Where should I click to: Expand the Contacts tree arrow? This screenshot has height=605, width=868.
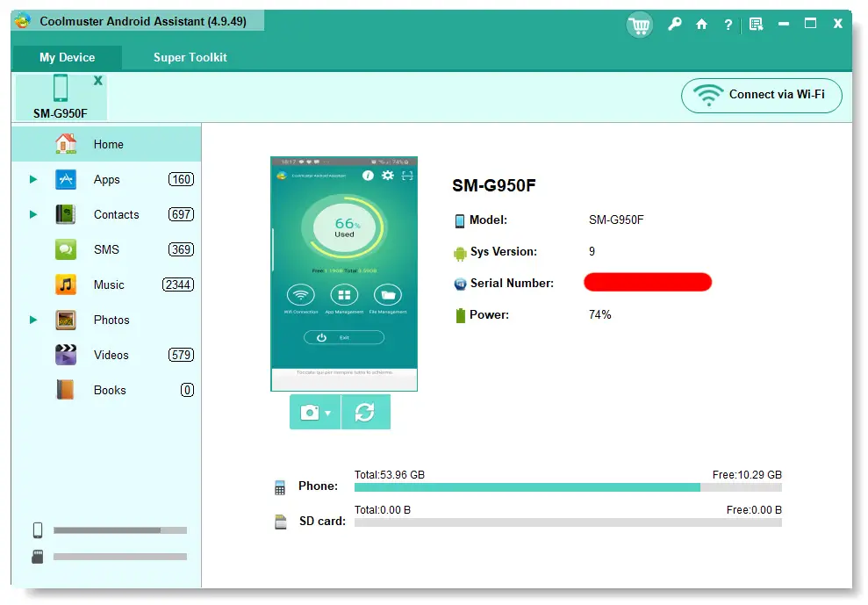tap(33, 214)
